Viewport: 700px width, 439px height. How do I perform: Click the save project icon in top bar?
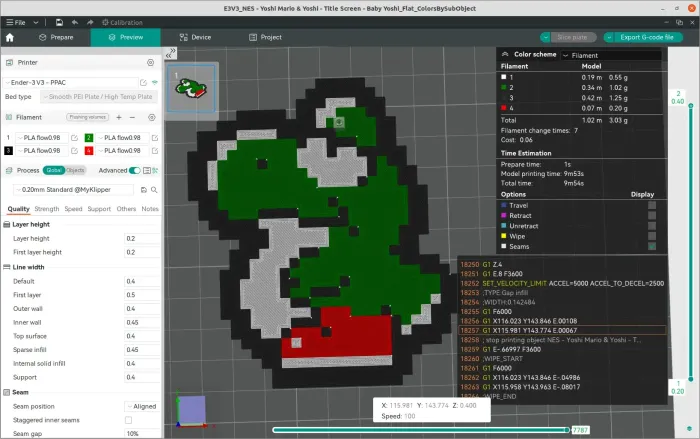coord(59,22)
